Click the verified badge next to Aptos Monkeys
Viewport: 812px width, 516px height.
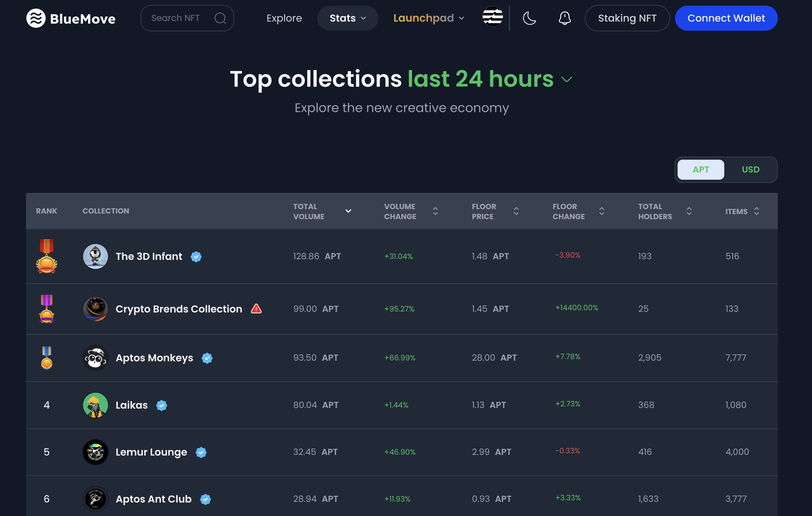[x=207, y=358]
